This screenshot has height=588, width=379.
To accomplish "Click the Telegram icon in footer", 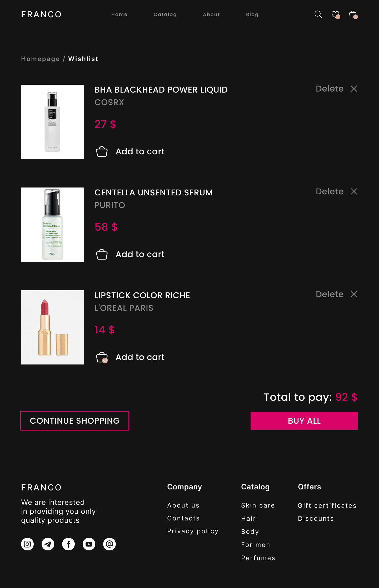I will click(x=48, y=544).
